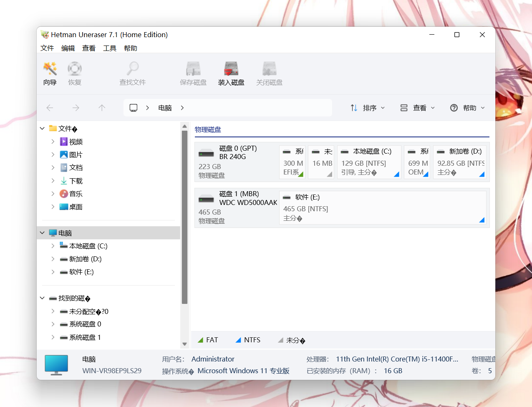Click the computer monitor icon in status bar

(56, 365)
